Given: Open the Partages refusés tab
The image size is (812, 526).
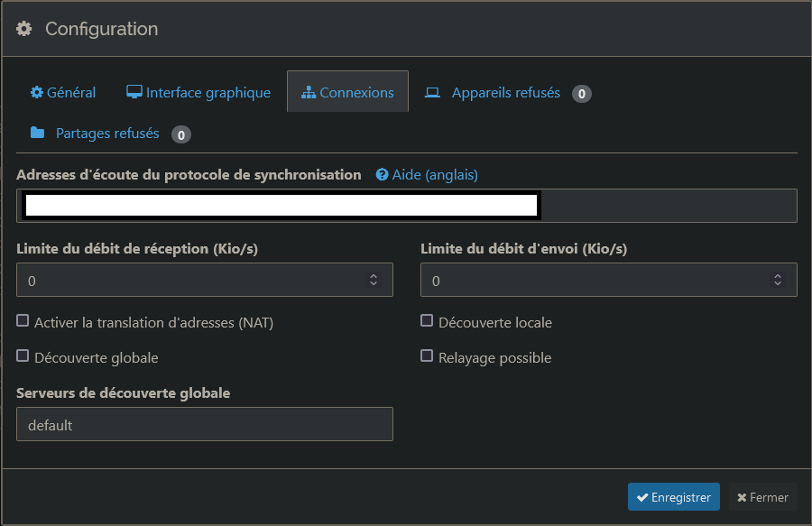Looking at the screenshot, I should click(x=107, y=134).
